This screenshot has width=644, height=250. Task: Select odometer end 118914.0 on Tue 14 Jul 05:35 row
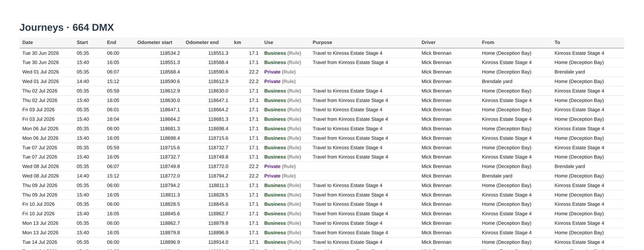(x=218, y=242)
